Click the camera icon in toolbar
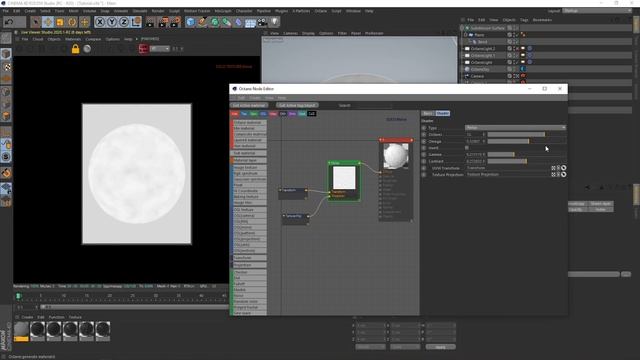The image size is (640, 360). pyautogui.click(x=262, y=22)
